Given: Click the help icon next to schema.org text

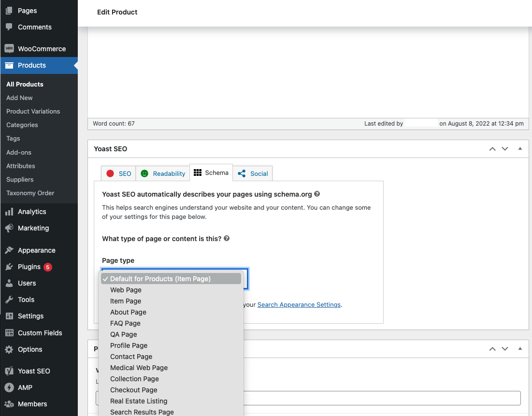Looking at the screenshot, I should tap(317, 194).
